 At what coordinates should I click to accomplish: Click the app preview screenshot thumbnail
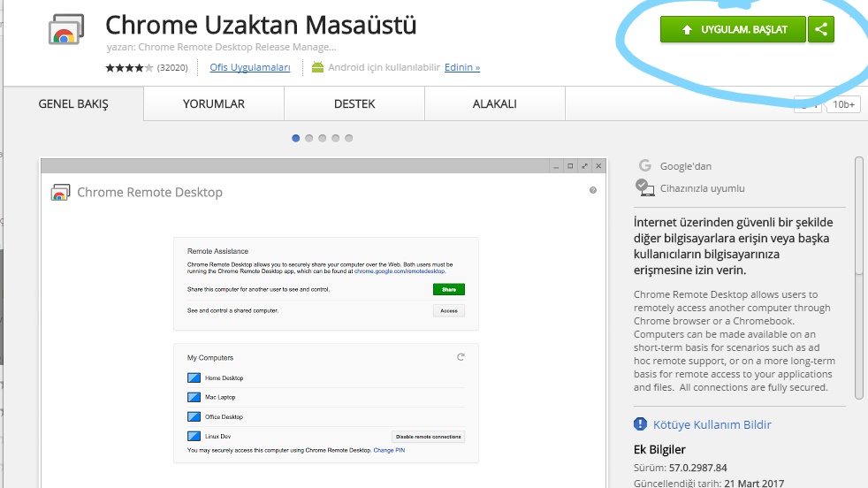click(x=324, y=323)
